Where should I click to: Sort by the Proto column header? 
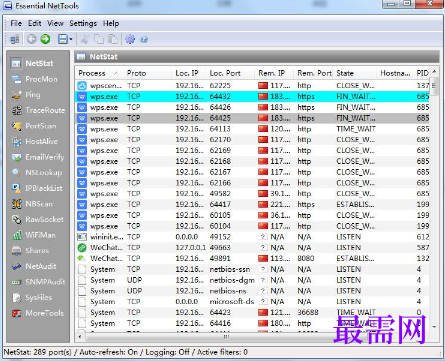click(x=147, y=73)
